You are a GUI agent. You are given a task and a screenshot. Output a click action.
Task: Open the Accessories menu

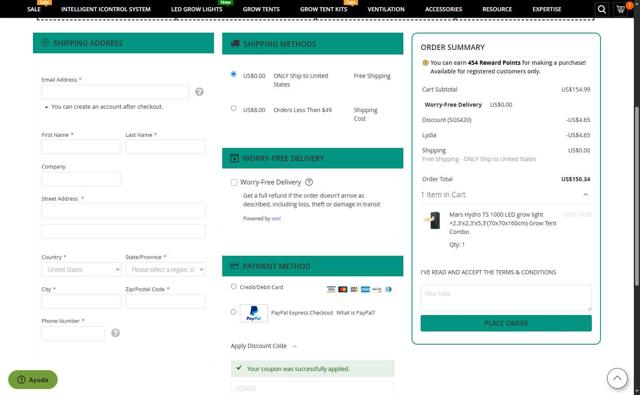pos(444,9)
